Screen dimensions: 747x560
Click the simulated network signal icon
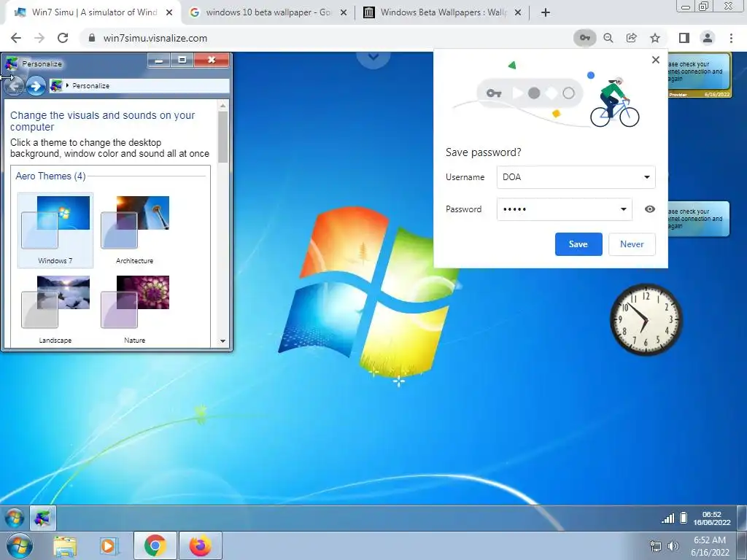pyautogui.click(x=668, y=518)
